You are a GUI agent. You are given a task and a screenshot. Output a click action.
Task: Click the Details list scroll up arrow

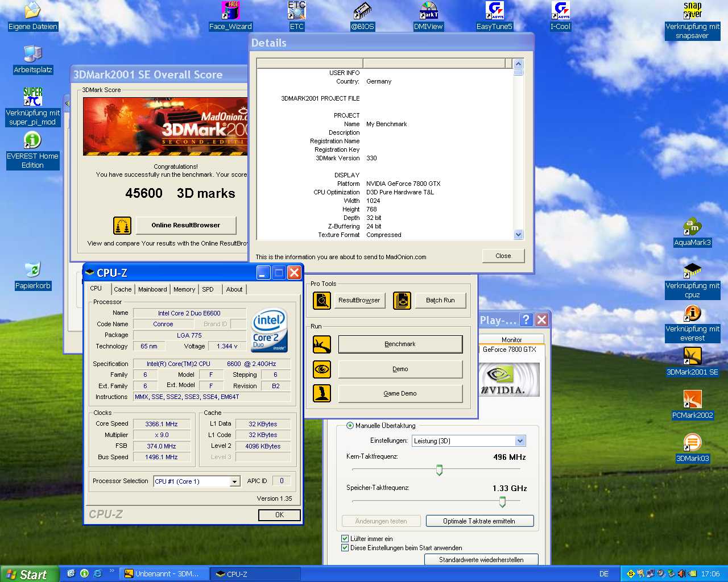[x=518, y=64]
